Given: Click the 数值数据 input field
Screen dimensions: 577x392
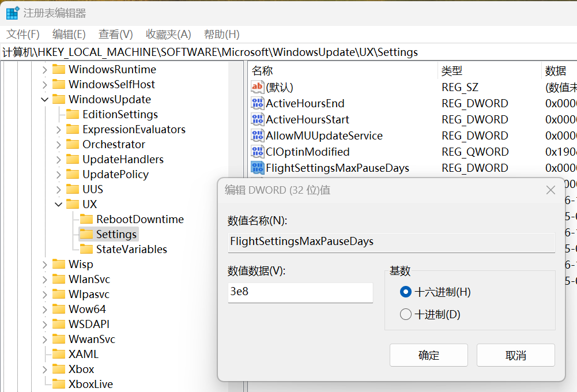Looking at the screenshot, I should point(300,292).
